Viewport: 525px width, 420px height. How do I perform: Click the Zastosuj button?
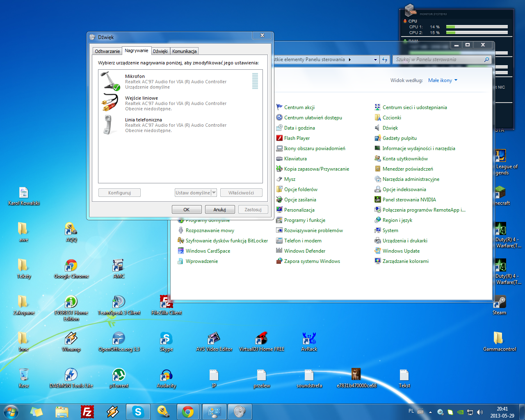point(253,210)
